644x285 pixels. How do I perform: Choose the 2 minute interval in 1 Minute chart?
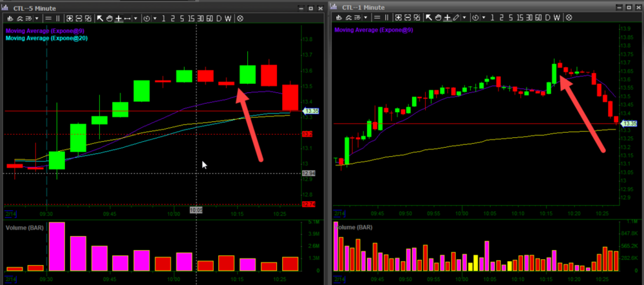point(500,18)
